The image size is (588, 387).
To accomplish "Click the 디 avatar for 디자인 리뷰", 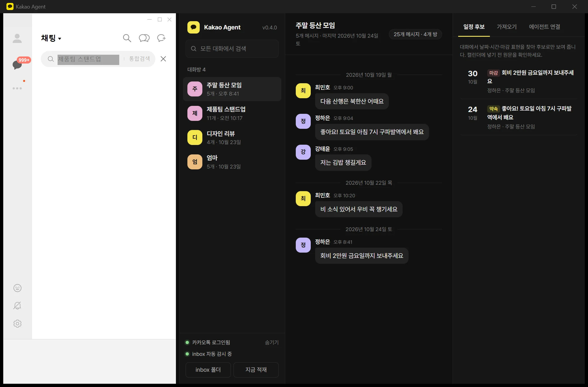I will pos(195,137).
